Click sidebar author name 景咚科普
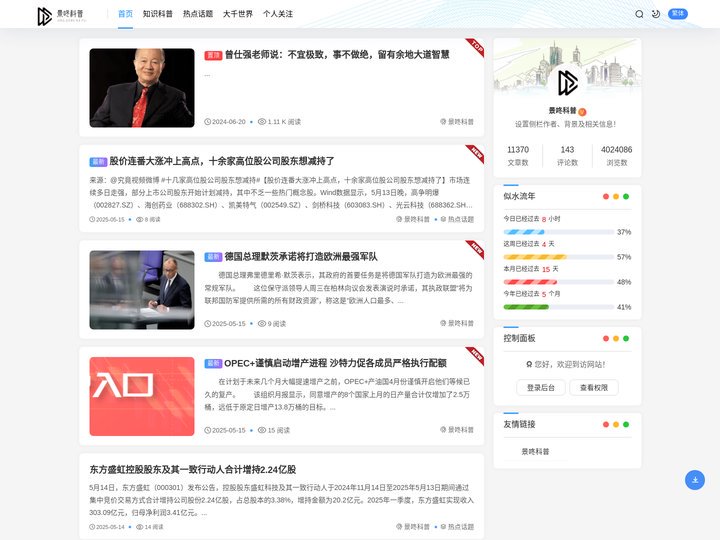The width and height of the screenshot is (720, 540). click(x=562, y=111)
